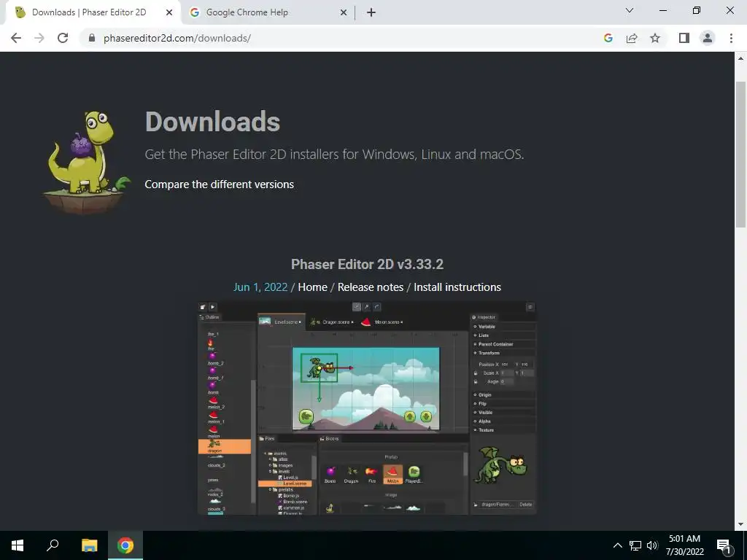Open the clock showing 5:01 AM
Screen dimensions: 747x560
(684, 545)
